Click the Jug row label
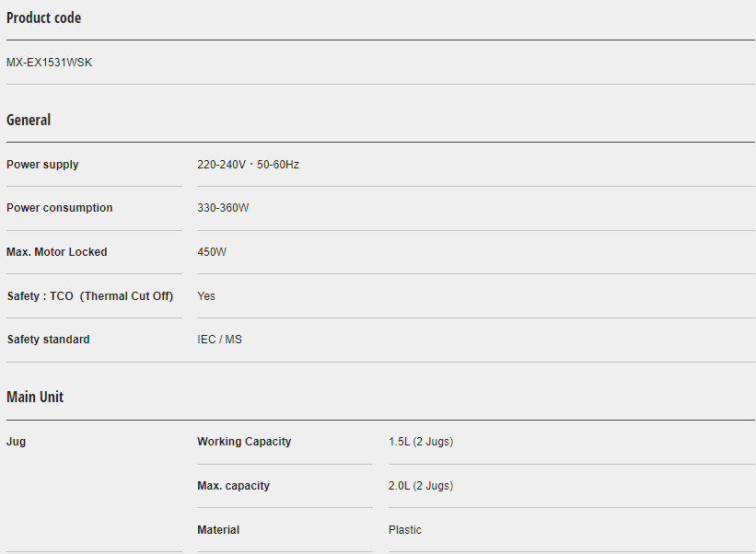The width and height of the screenshot is (756, 554). coord(17,442)
